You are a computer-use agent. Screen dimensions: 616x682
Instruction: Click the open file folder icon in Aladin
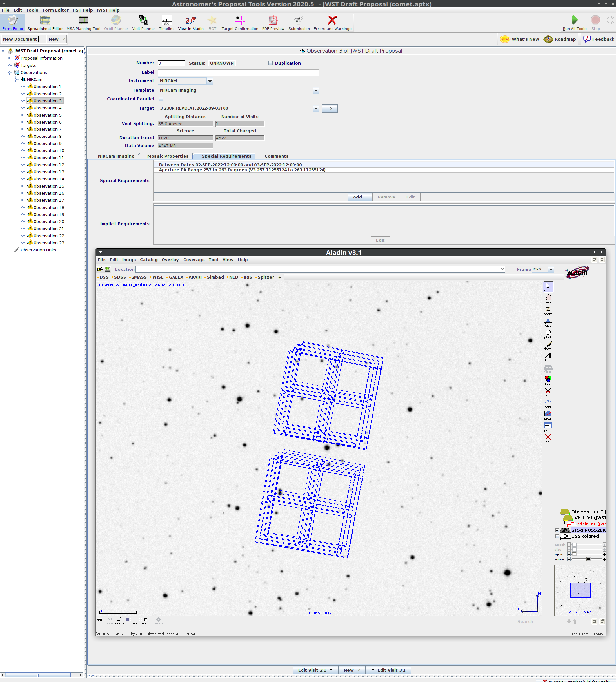pyautogui.click(x=100, y=269)
